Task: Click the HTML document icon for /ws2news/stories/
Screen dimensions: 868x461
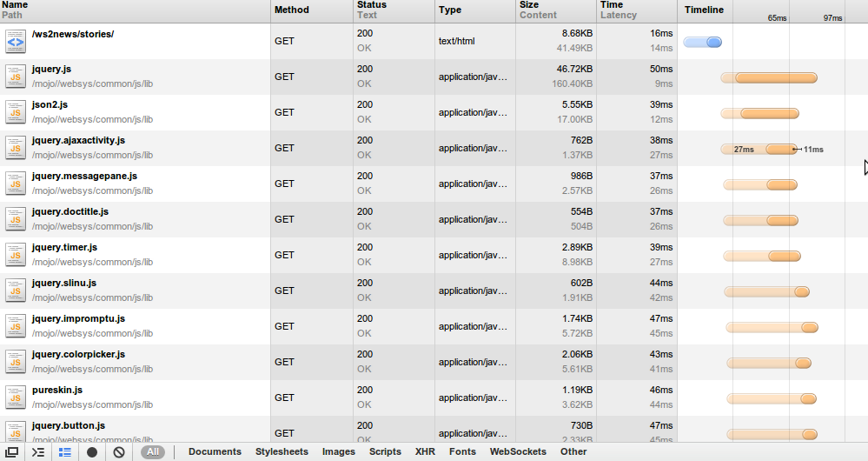Action: tap(16, 41)
